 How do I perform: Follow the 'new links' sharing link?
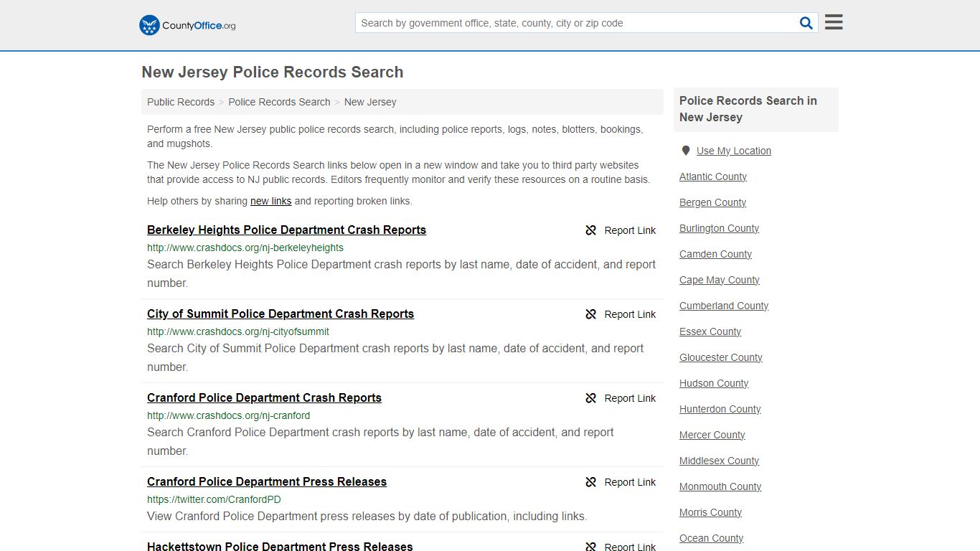(x=270, y=201)
